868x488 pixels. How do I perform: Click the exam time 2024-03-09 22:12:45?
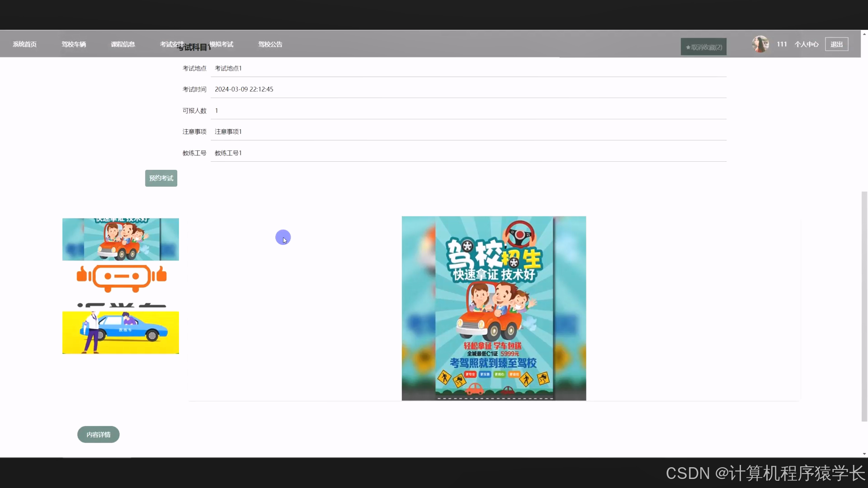pyautogui.click(x=244, y=89)
